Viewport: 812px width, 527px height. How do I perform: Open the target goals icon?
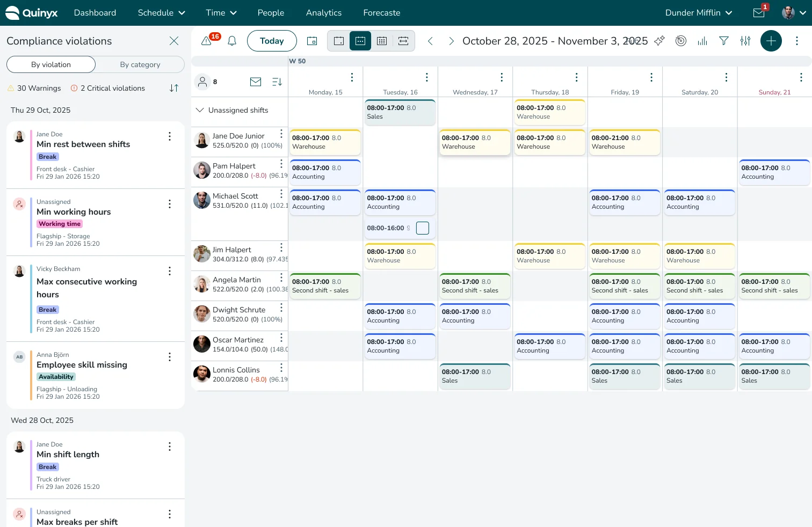[681, 41]
